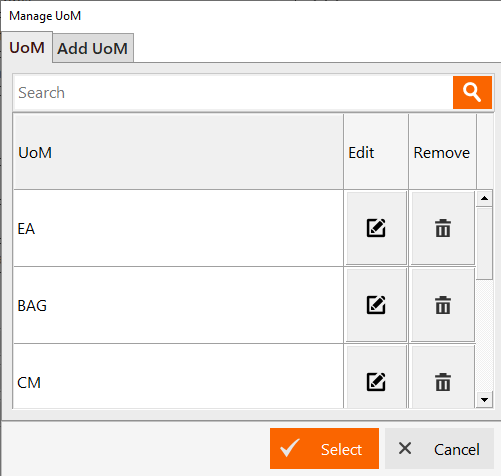501x476 pixels.
Task: Click the scrollbar down arrow
Action: (x=484, y=399)
